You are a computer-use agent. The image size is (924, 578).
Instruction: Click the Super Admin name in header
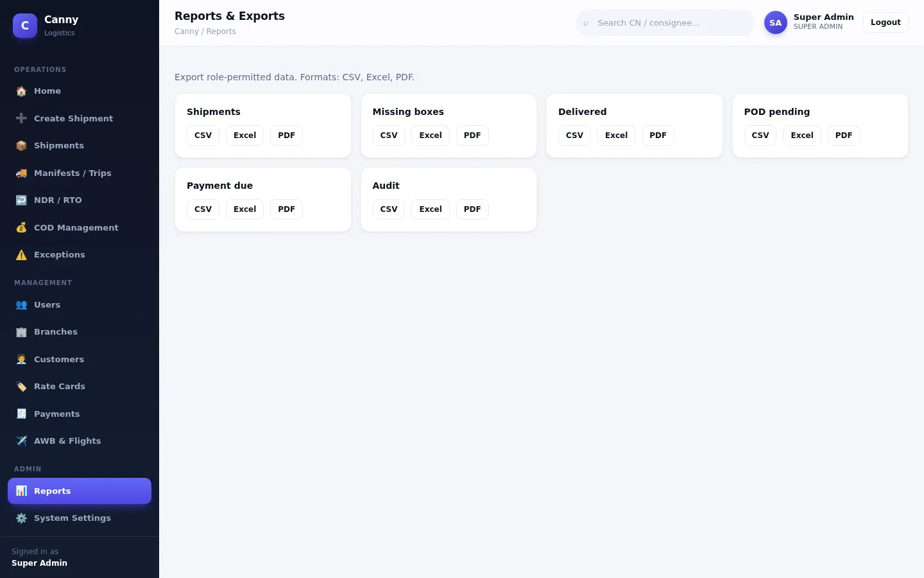pyautogui.click(x=823, y=17)
